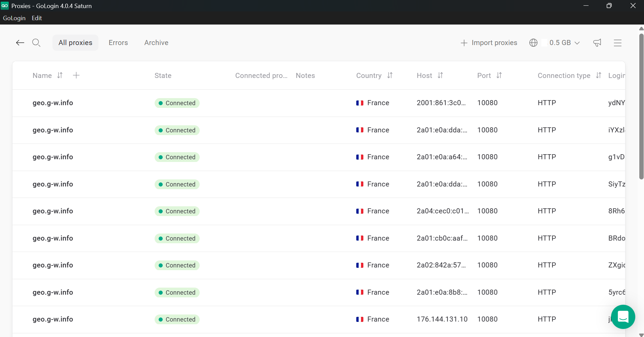This screenshot has height=337, width=644.
Task: Click the scrollbar up arrow
Action: [x=641, y=29]
